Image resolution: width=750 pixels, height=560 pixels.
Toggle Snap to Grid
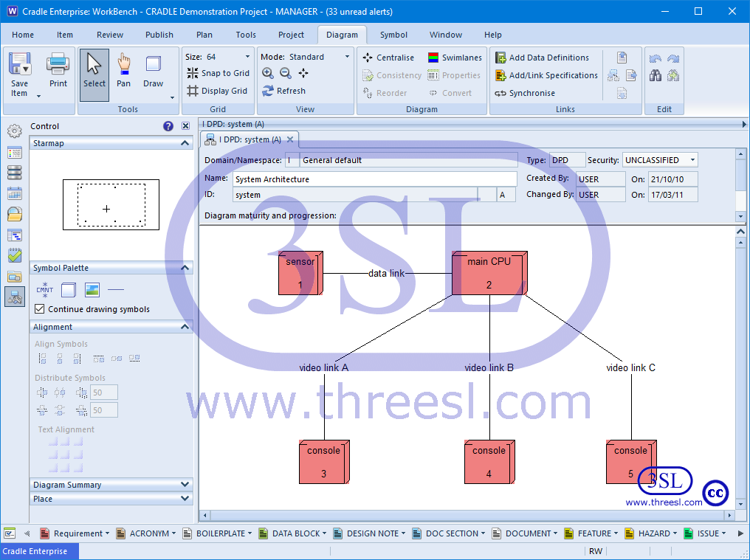218,73
